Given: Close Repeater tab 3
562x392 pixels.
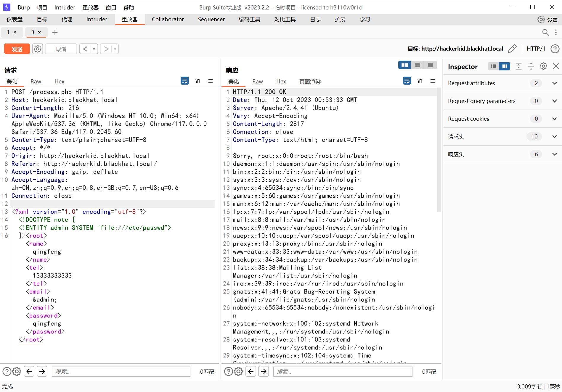Looking at the screenshot, I should (x=39, y=32).
